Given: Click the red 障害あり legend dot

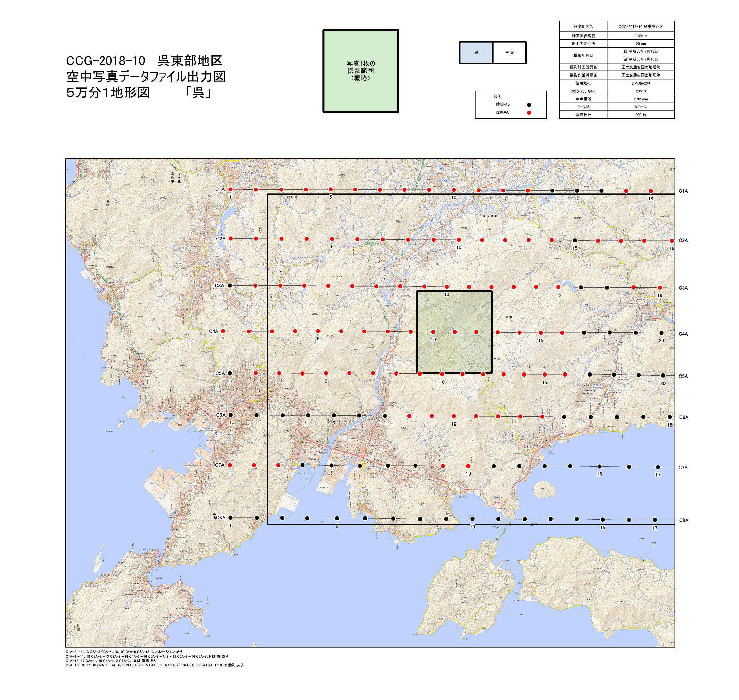Looking at the screenshot, I should 529,113.
